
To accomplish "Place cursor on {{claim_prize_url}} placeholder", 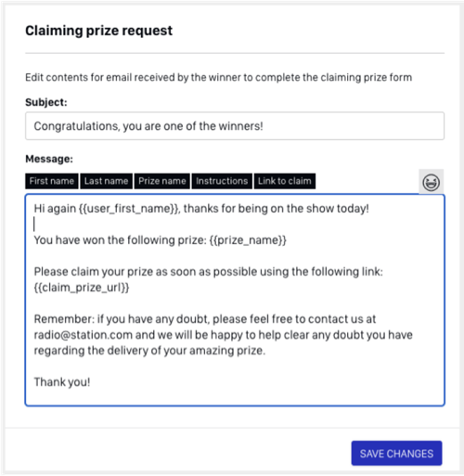I will (82, 288).
